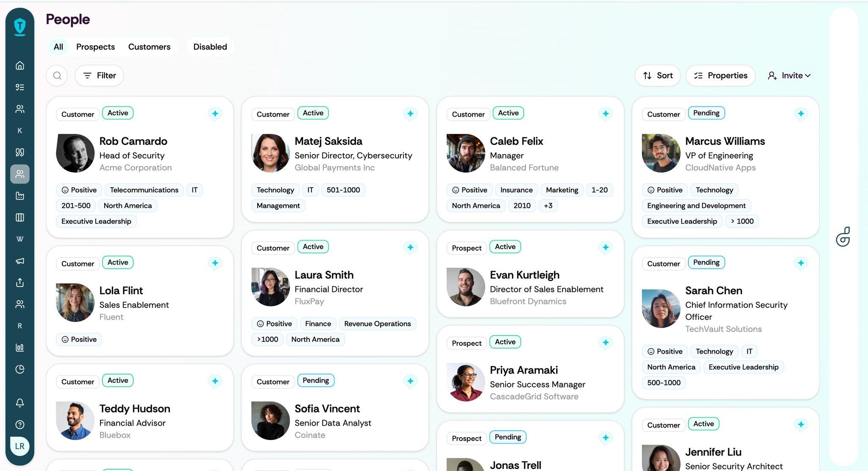
Task: Click the sparkle icon on Marcus Williams's card
Action: (x=801, y=114)
